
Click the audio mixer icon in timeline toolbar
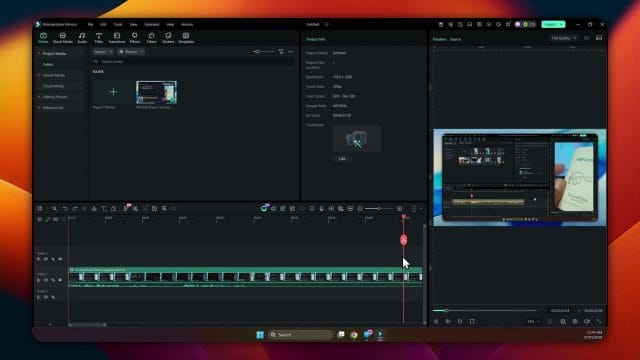click(331, 209)
